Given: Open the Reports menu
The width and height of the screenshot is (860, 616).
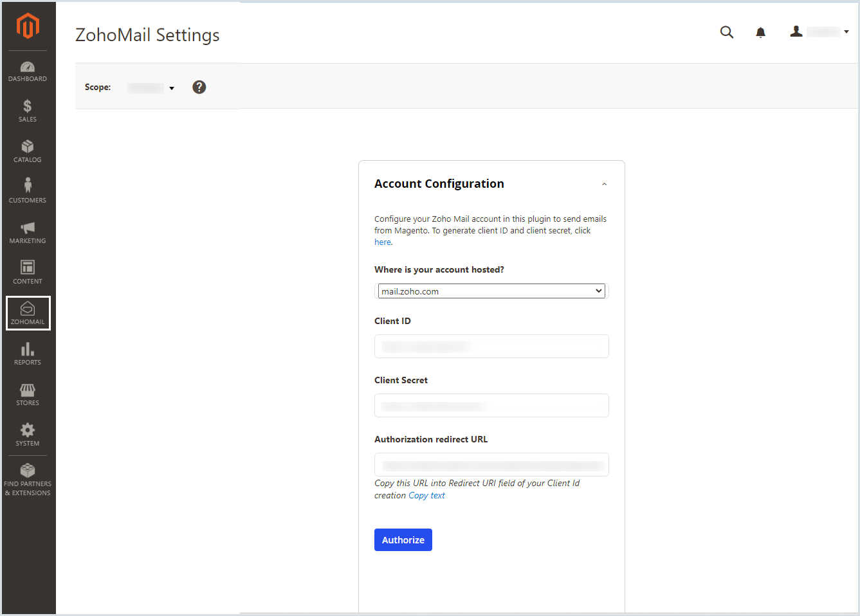Looking at the screenshot, I should 28,354.
